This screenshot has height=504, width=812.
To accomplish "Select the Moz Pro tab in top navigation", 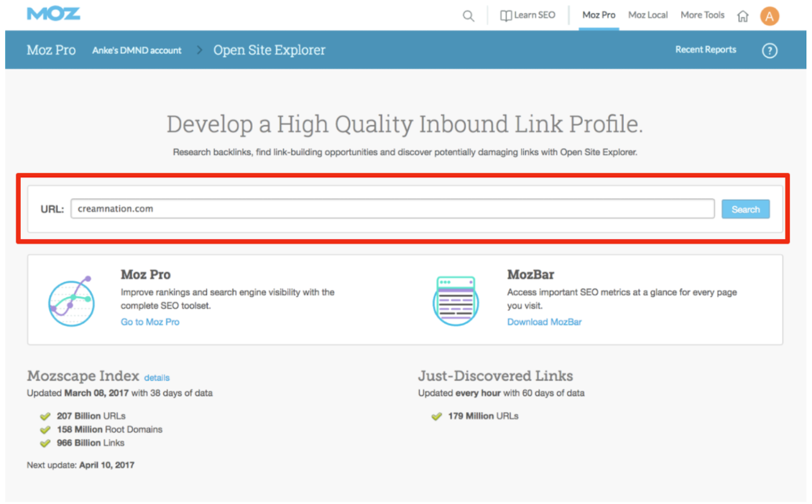I will pos(599,15).
